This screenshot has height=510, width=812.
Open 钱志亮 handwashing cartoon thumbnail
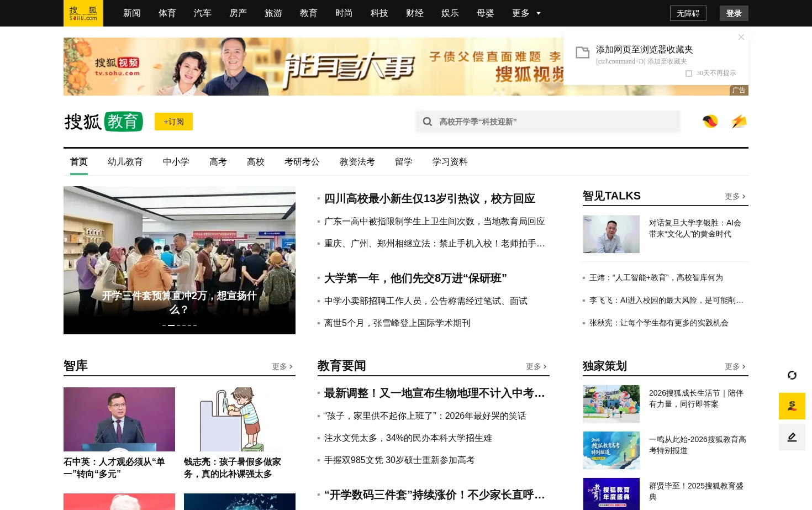tap(240, 419)
